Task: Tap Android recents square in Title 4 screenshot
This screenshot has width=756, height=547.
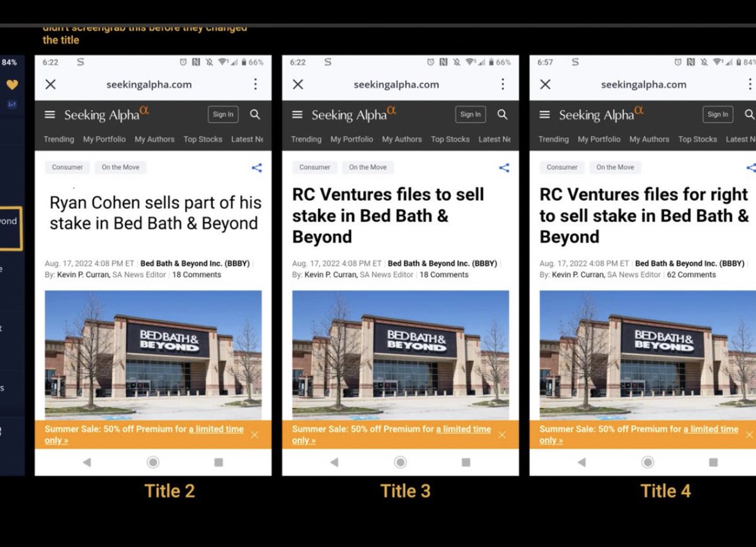Action: 713,462
